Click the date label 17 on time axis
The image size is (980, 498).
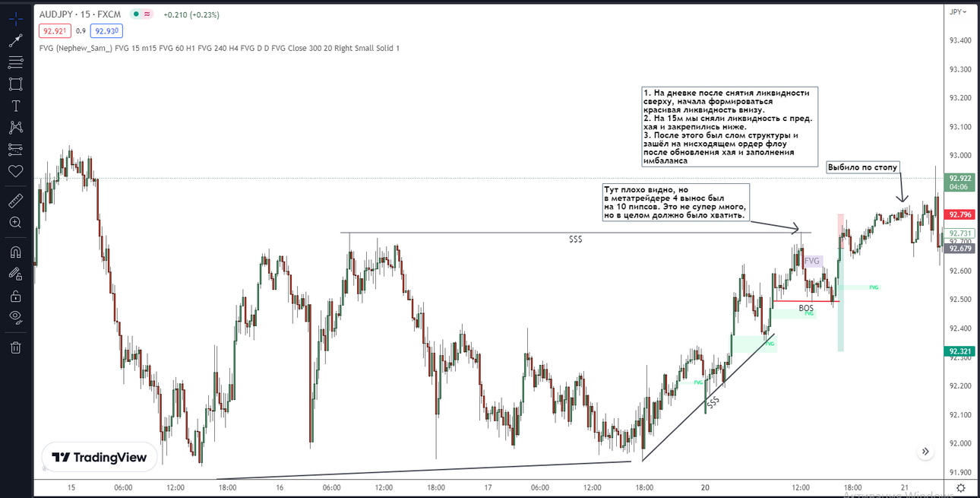(x=488, y=487)
